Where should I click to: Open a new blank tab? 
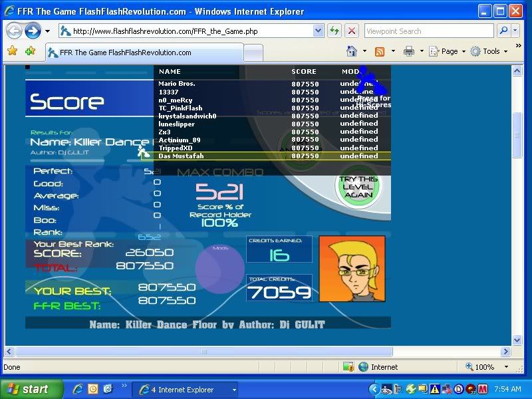(x=253, y=53)
